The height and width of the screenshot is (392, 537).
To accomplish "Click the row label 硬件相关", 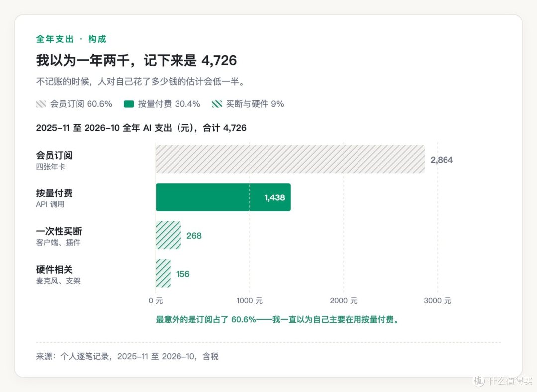I will 54,269.
